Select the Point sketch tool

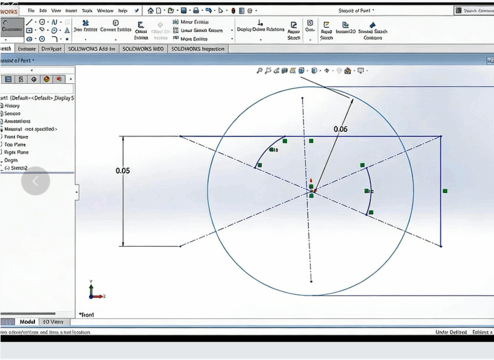tap(67, 39)
